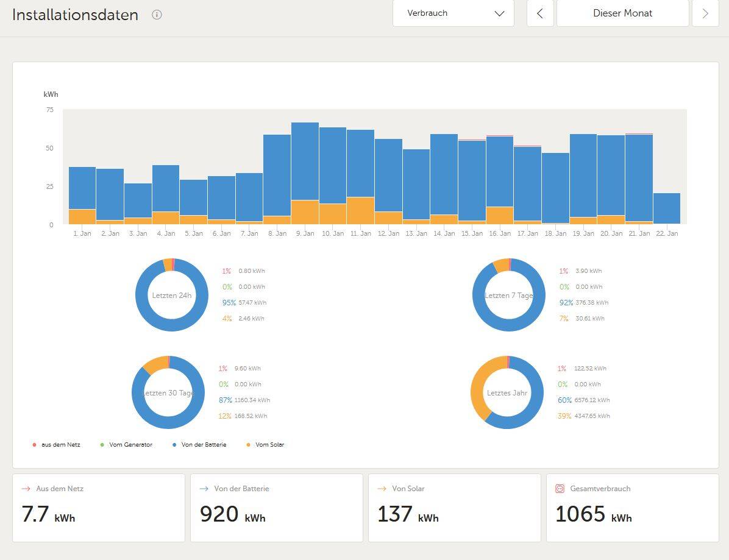The image size is (729, 560).
Task: Toggle the 'Vom Generator' legend series
Action: click(x=126, y=445)
